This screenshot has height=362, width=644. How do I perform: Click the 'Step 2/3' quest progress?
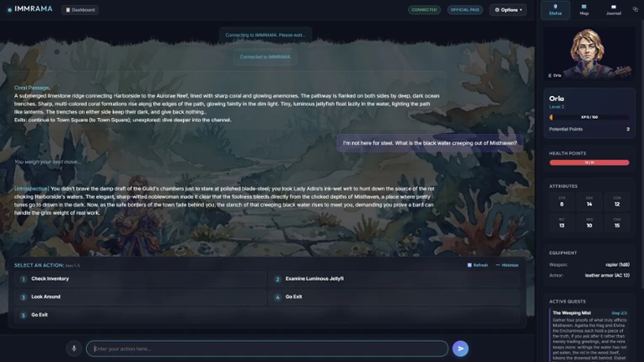click(619, 313)
